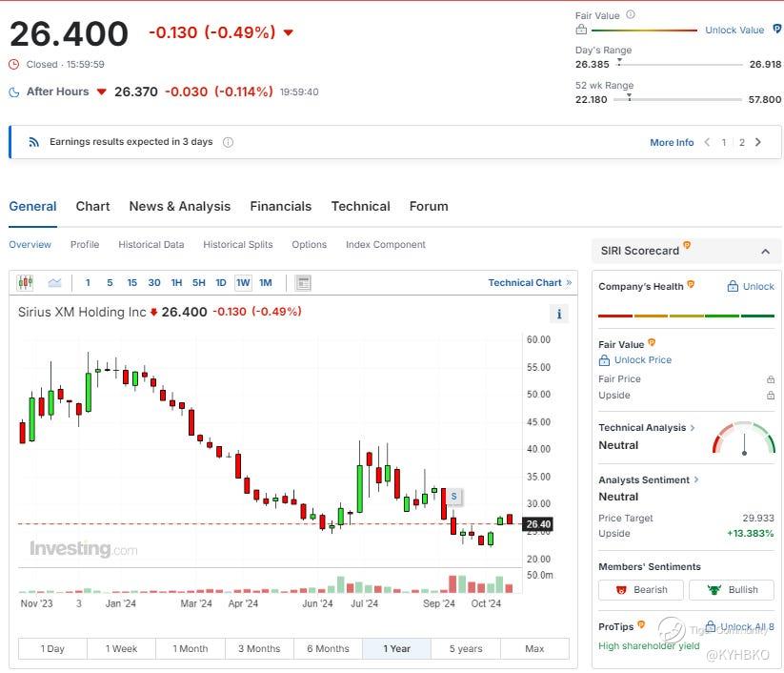Select the 1H chart interval
Viewport: 784px width, 673px height.
(176, 283)
